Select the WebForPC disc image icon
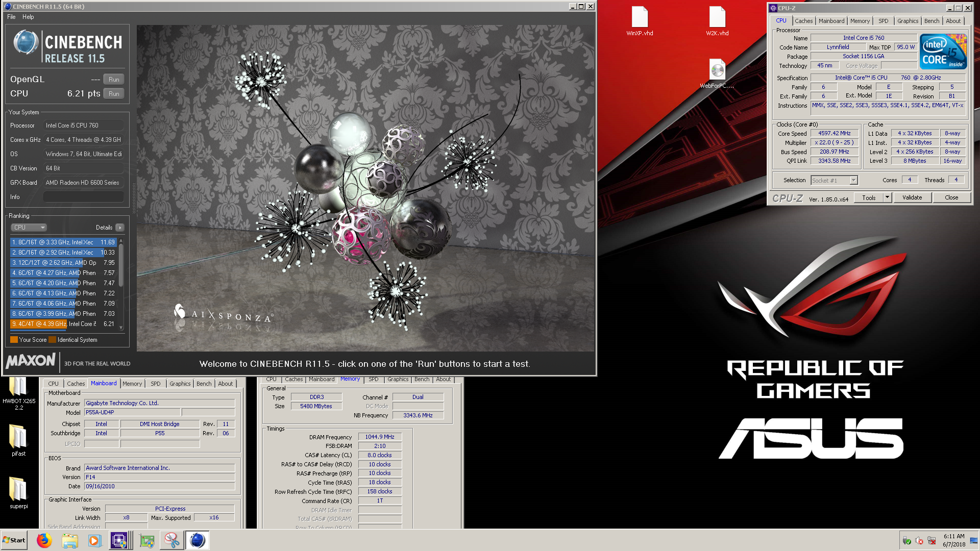Screen dimensions: 980x551 717,74
